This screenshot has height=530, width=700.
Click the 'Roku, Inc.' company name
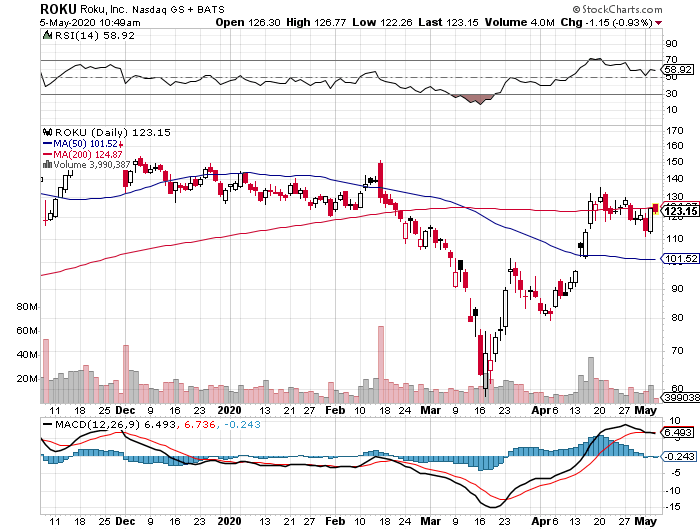pos(104,9)
